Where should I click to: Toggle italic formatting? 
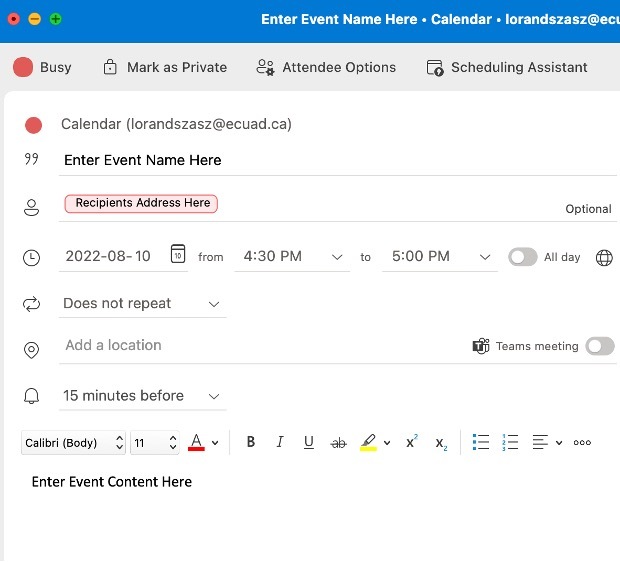(x=280, y=442)
